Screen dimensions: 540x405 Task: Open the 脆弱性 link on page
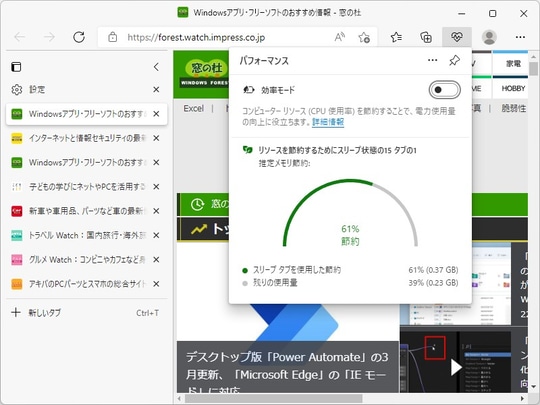coord(513,108)
